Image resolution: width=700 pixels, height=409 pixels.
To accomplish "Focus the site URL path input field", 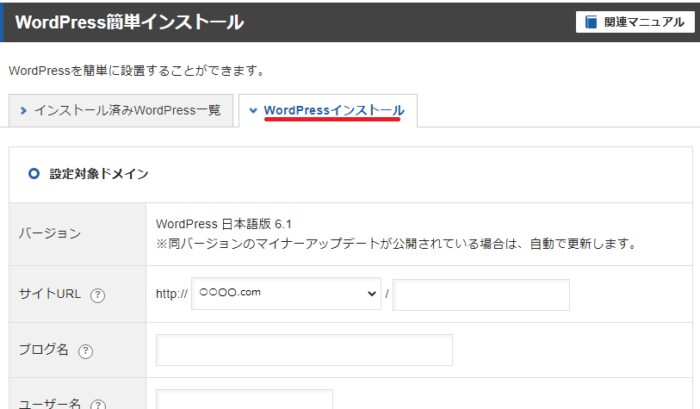I will [481, 295].
